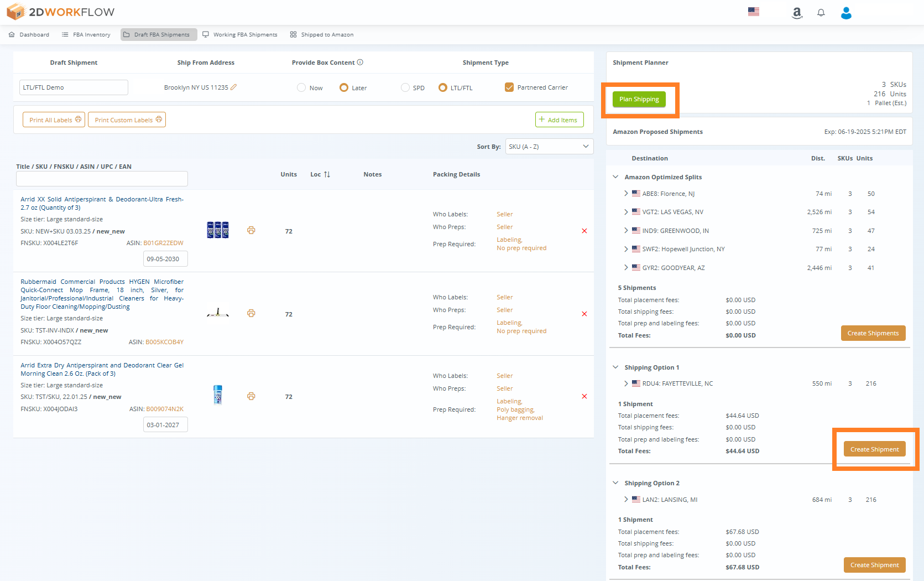Viewport: 924px width, 581px height.
Task: Uncheck the Partnered Carrier checkbox
Action: [x=509, y=87]
